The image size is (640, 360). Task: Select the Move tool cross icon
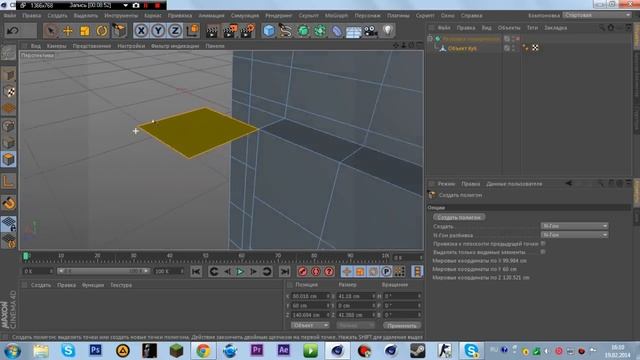[68, 31]
